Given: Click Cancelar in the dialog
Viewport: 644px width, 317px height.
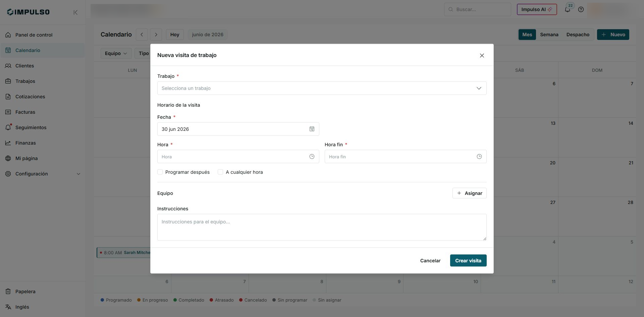Looking at the screenshot, I should [x=430, y=261].
